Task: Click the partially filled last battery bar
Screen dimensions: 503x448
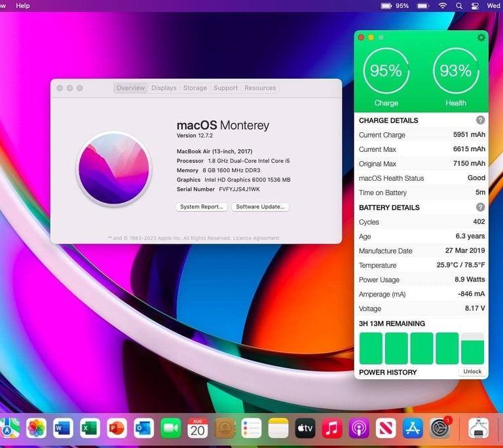Action: click(472, 348)
